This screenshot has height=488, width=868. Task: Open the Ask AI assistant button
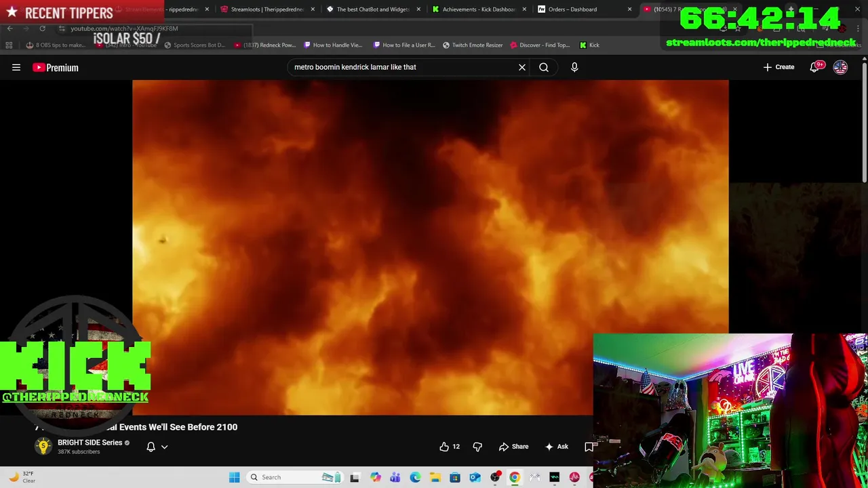tap(556, 447)
